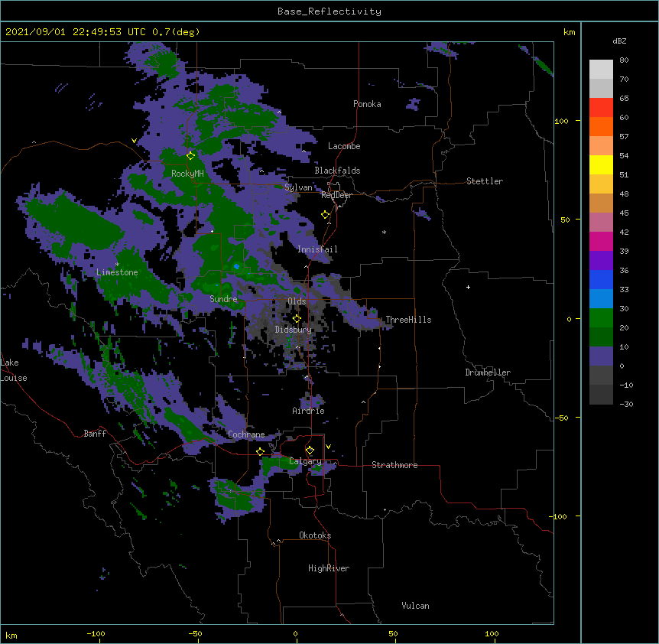This screenshot has height=644, width=659.
Task: Click the dBZ legend heading
Action: click(619, 41)
